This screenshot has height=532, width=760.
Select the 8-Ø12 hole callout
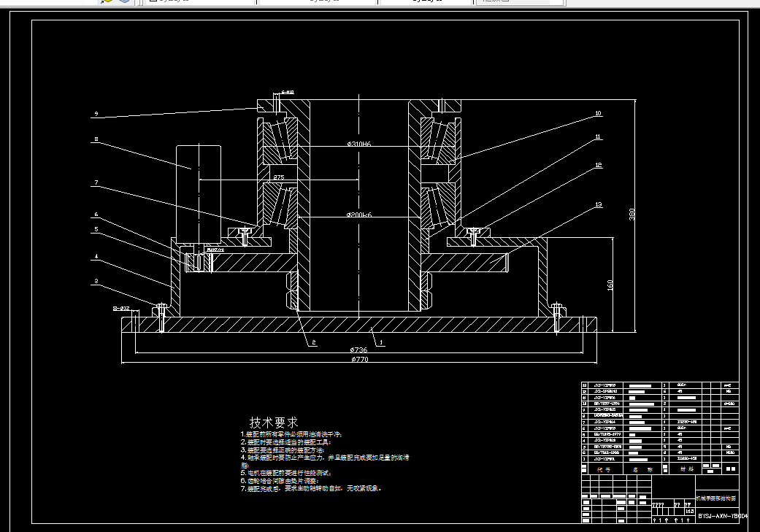pos(121,308)
